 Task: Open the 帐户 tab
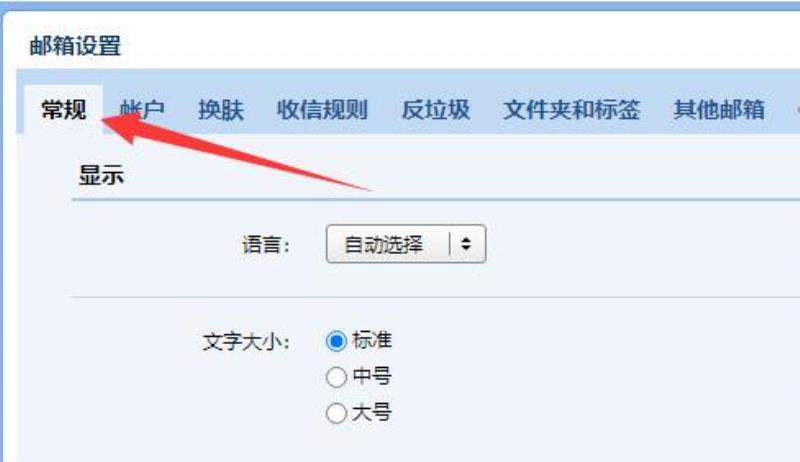click(142, 110)
